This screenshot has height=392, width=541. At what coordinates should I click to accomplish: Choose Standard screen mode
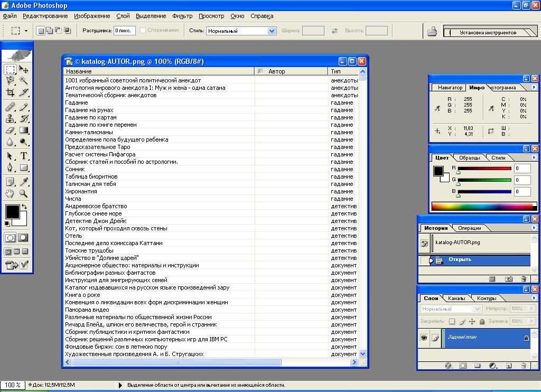coord(8,251)
